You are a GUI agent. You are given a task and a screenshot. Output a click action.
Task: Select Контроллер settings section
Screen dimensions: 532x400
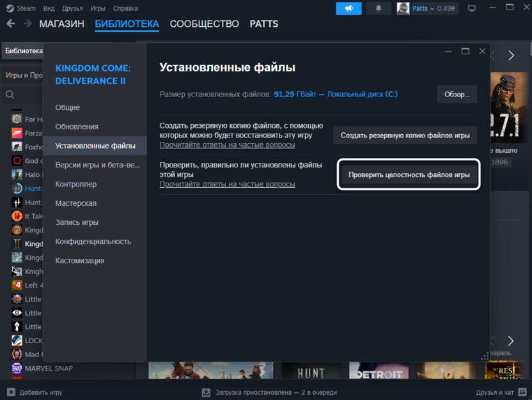tap(95, 184)
